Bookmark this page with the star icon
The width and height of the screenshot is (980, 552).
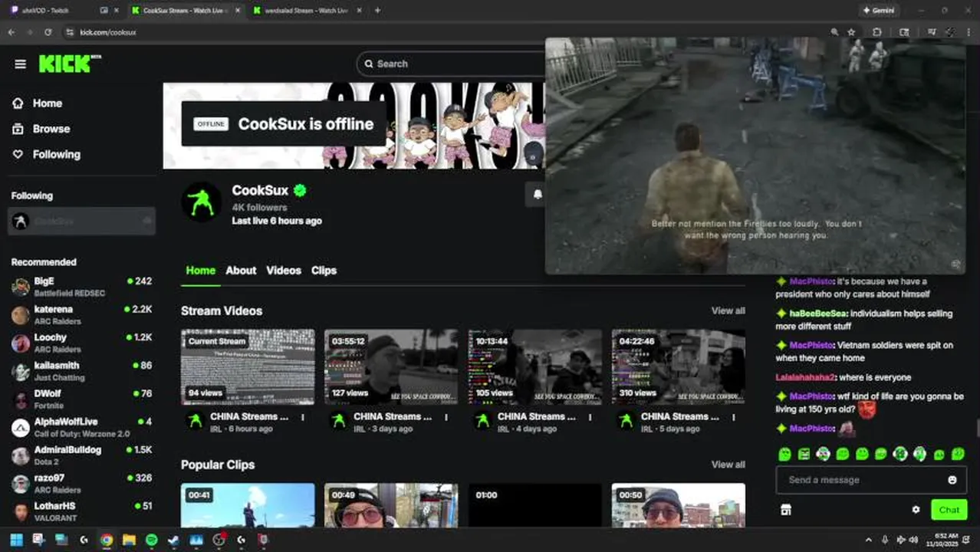click(x=851, y=32)
